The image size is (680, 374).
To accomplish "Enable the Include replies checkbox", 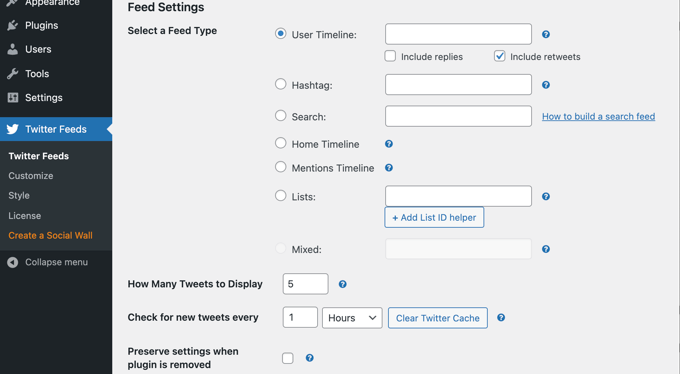I will tap(390, 56).
